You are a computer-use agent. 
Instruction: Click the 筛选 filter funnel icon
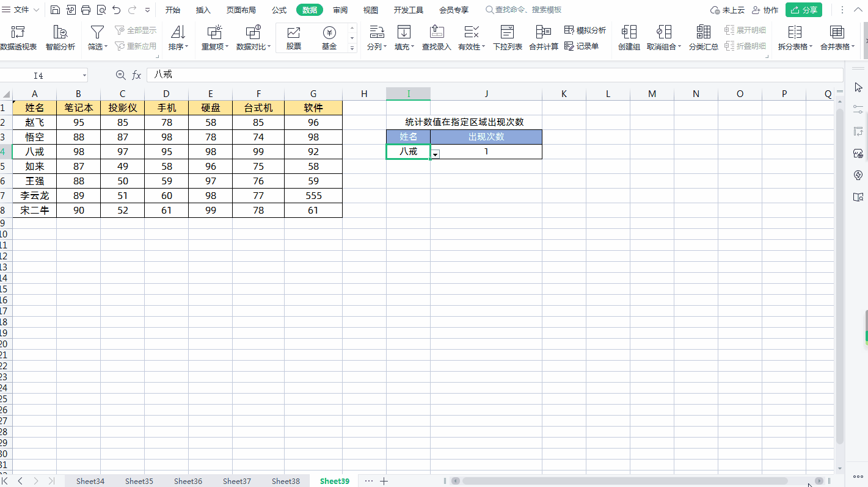[x=97, y=32]
